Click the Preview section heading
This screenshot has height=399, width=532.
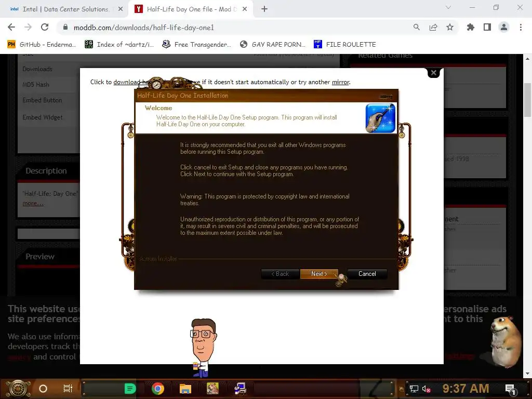tap(40, 257)
